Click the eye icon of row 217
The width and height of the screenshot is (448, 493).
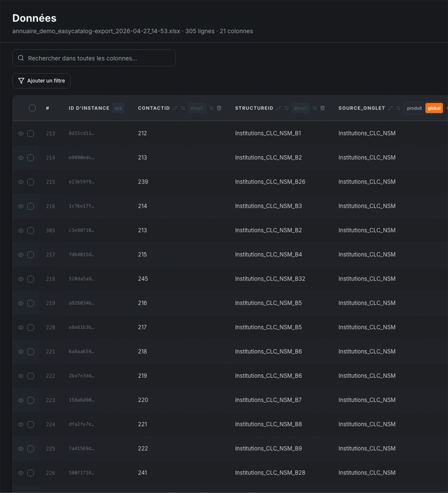[21, 255]
